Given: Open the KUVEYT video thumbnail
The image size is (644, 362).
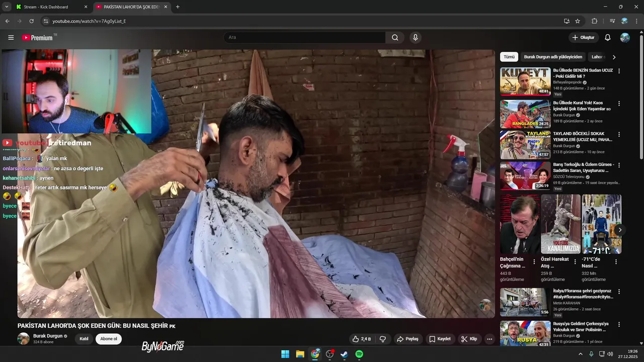Looking at the screenshot, I should pos(525,81).
